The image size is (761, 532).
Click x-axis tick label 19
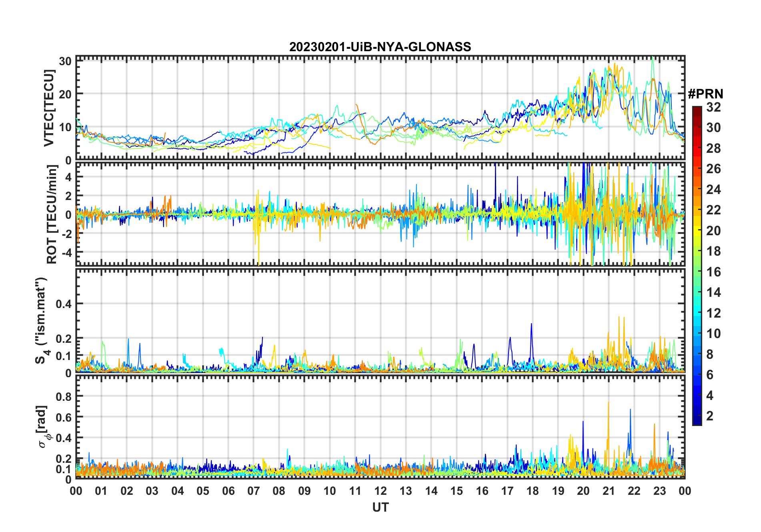coord(558,491)
